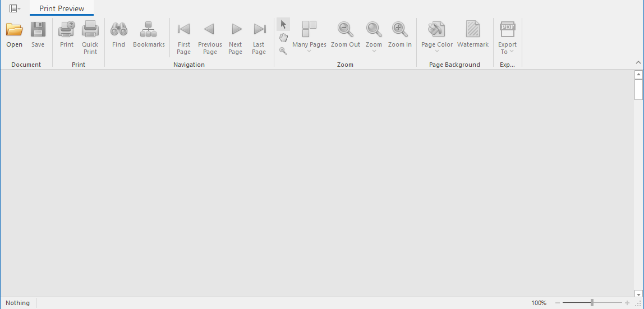This screenshot has height=309, width=644.
Task: Jump to the Last Page
Action: point(259,29)
